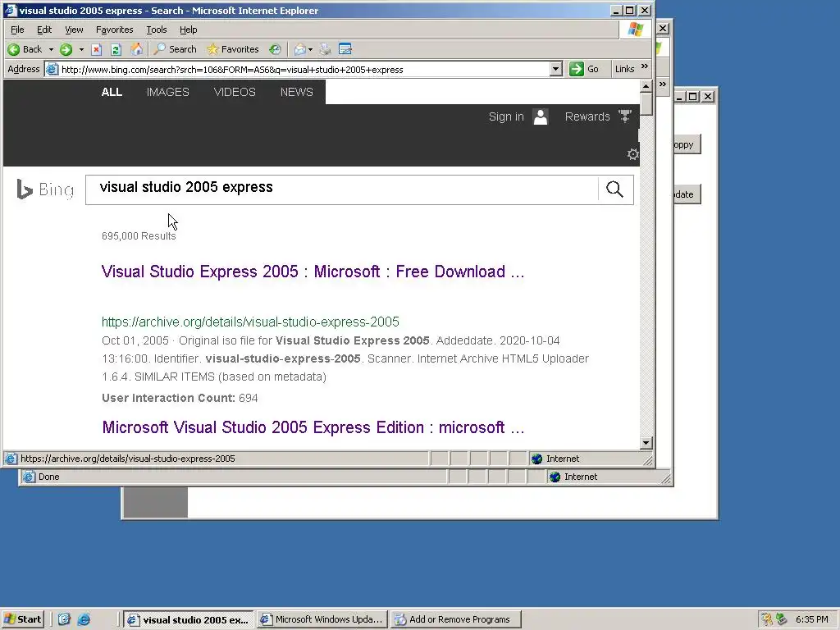The height and width of the screenshot is (630, 840).
Task: Click the Internet zone status bar icon
Action: [x=536, y=459]
